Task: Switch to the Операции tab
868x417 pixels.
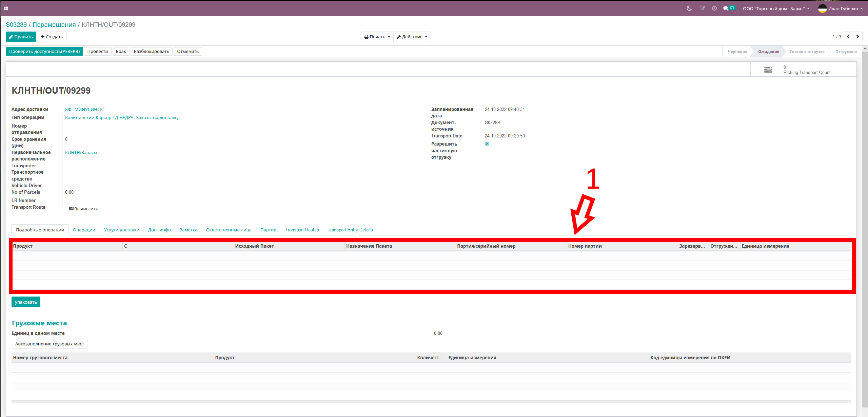Action: [x=83, y=230]
